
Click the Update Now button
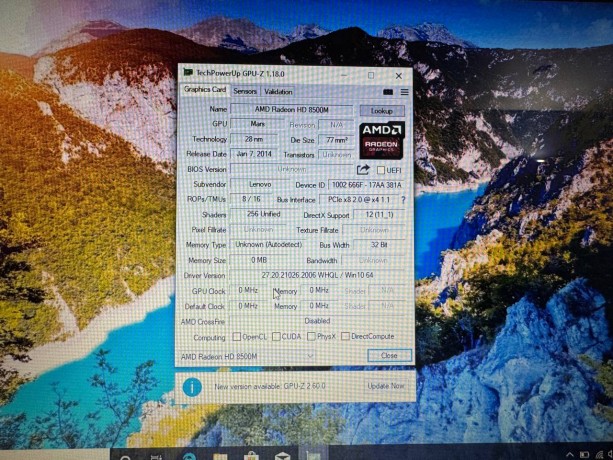[386, 386]
